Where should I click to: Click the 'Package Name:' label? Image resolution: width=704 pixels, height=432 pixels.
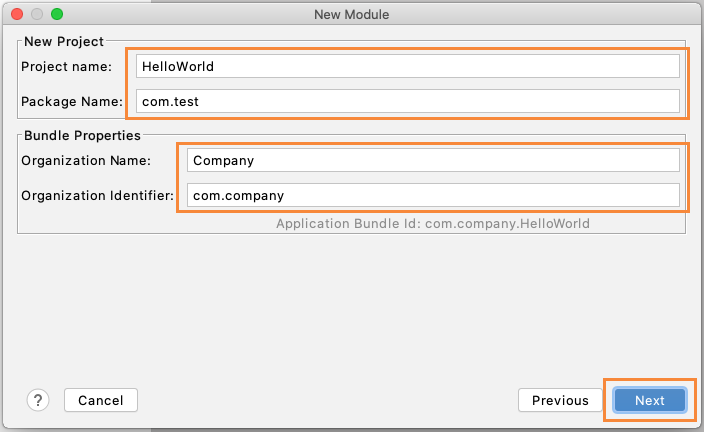coord(72,101)
